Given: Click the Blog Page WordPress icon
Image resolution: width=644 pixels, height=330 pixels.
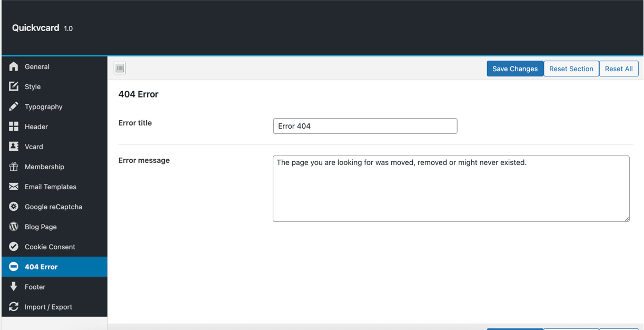Looking at the screenshot, I should click(14, 227).
